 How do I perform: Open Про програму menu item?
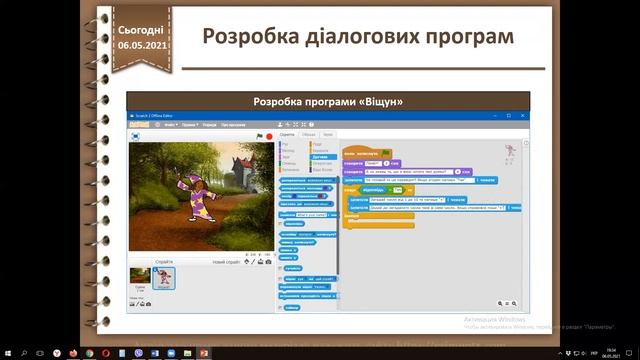(233, 125)
